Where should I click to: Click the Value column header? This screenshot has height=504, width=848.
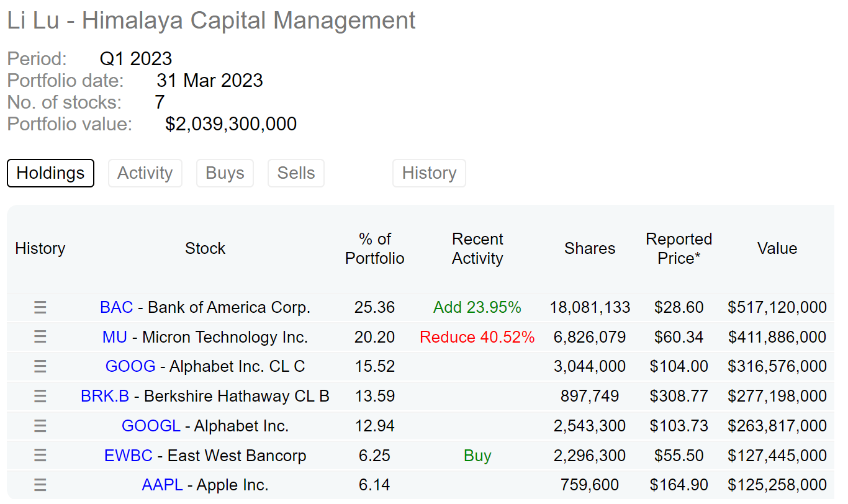(777, 249)
